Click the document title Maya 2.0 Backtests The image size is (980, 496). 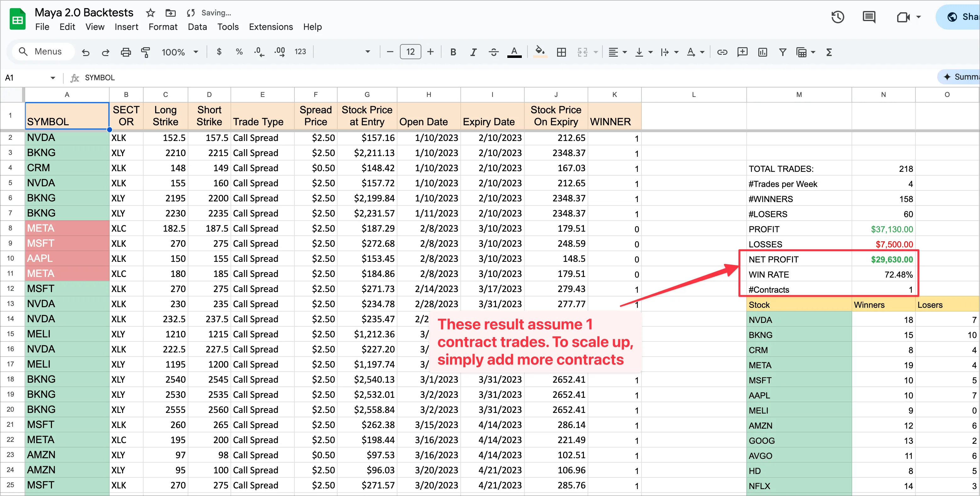coord(84,13)
